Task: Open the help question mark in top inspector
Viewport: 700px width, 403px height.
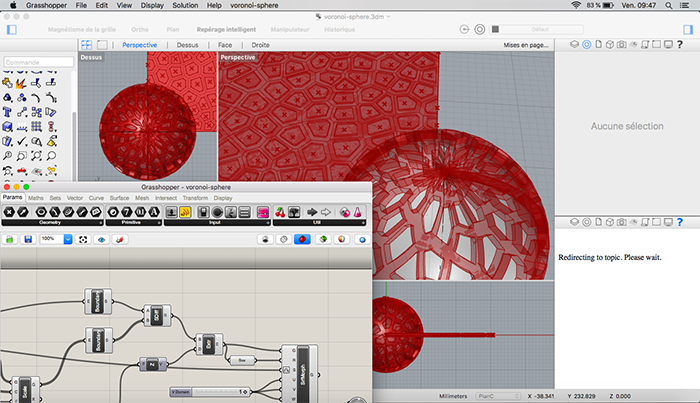Action: pyautogui.click(x=679, y=44)
